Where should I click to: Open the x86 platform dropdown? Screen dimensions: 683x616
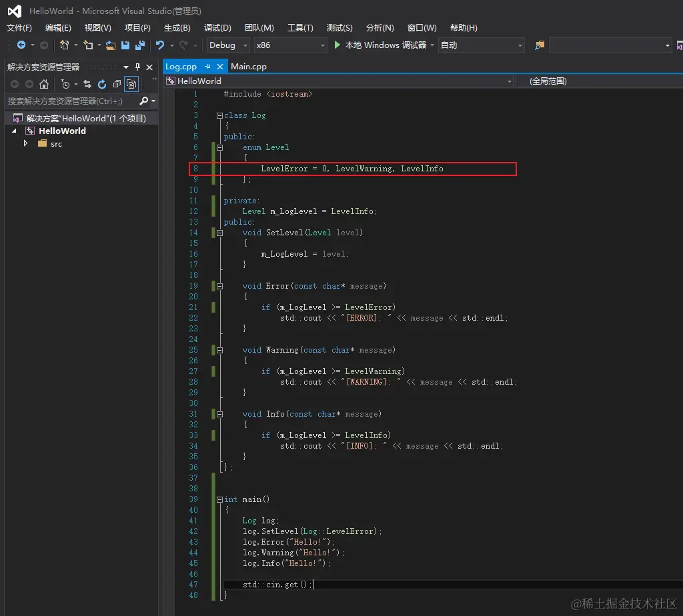[x=290, y=45]
